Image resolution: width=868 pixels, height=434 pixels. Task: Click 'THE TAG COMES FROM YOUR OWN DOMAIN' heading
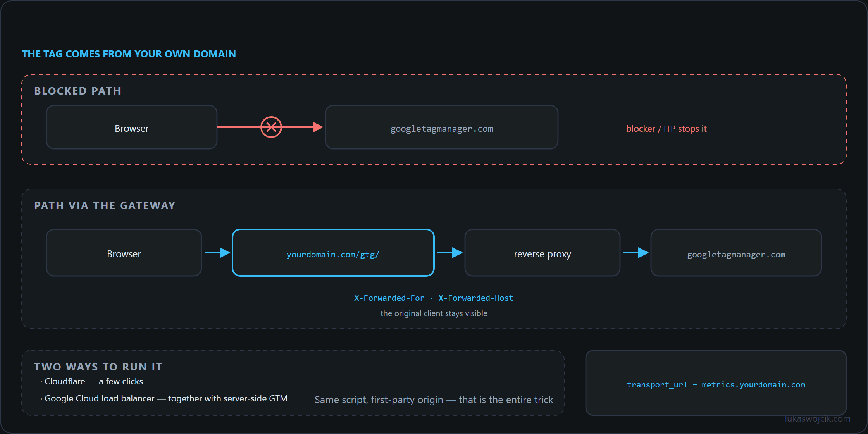click(x=129, y=54)
